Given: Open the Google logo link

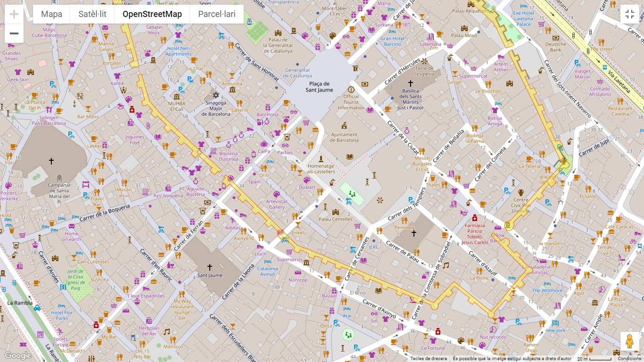Looking at the screenshot, I should point(17,355).
